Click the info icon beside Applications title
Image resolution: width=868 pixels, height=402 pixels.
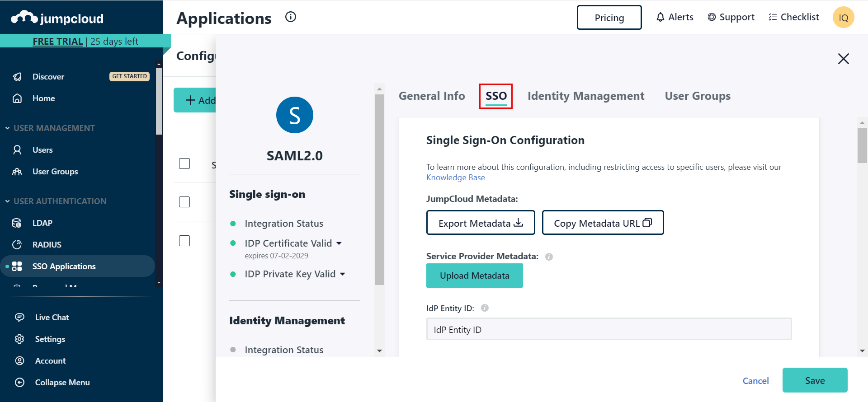point(291,17)
